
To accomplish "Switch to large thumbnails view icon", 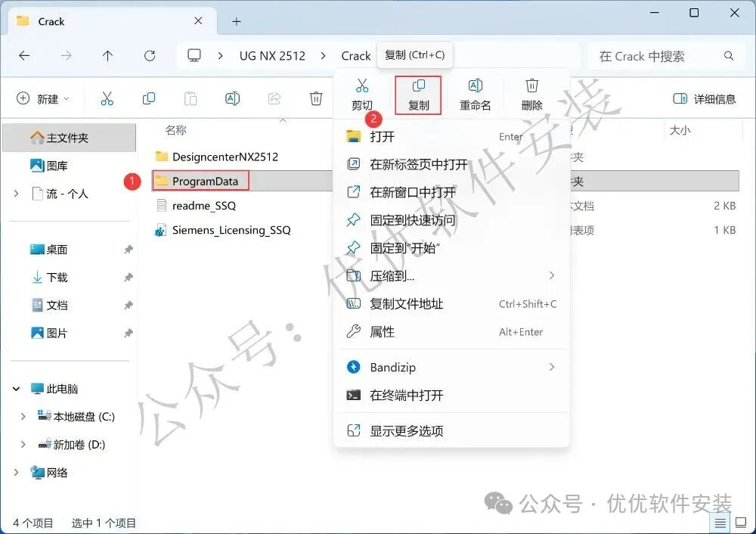I will click(x=741, y=523).
